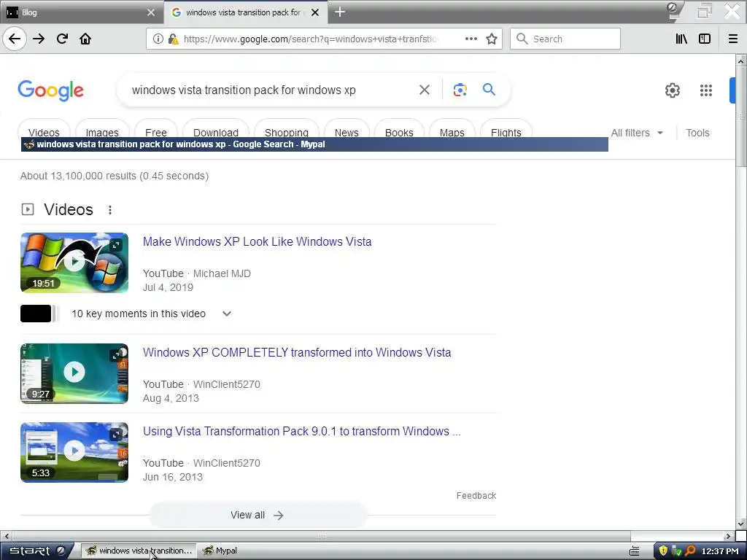Open Make Windows XP Look Like Windows Vista

pyautogui.click(x=258, y=241)
